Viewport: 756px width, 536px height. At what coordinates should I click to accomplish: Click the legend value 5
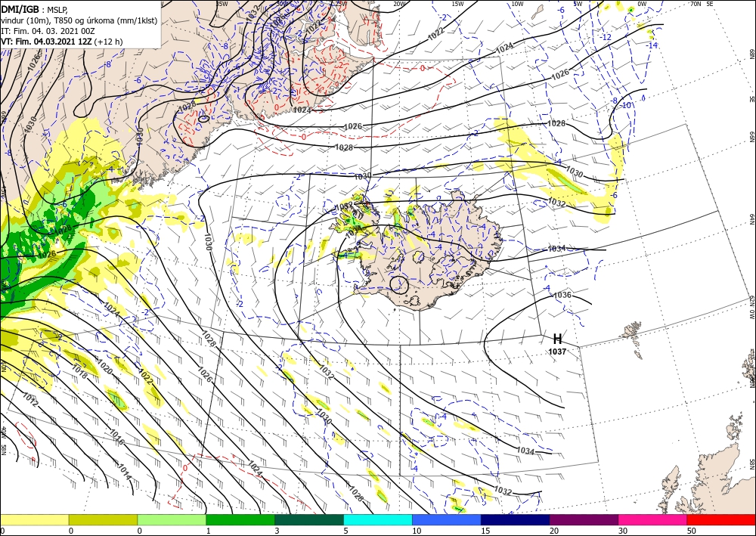click(x=345, y=531)
